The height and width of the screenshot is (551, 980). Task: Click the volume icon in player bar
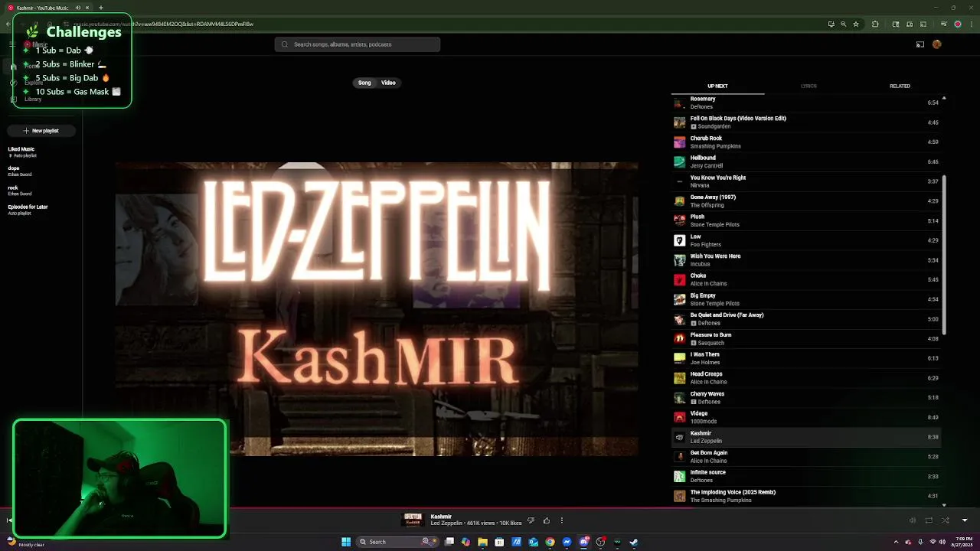pos(912,520)
